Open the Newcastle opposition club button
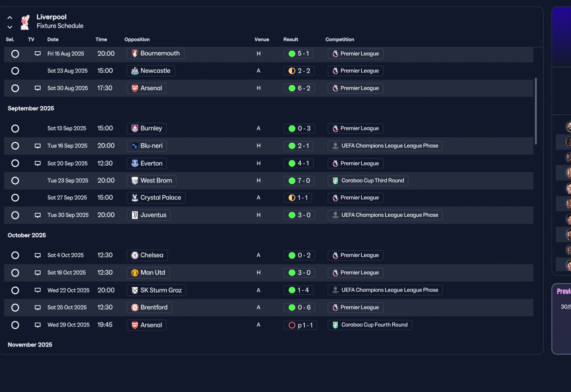Image resolution: width=571 pixels, height=392 pixels. 151,71
